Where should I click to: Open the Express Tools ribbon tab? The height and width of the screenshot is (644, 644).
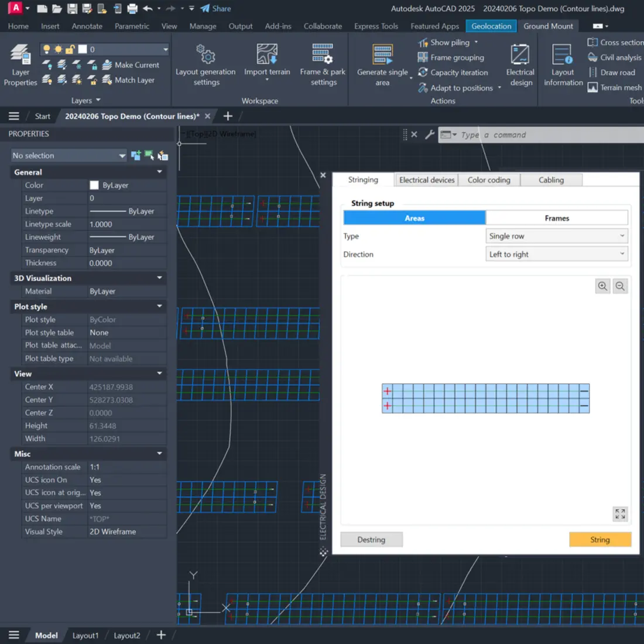coord(376,26)
